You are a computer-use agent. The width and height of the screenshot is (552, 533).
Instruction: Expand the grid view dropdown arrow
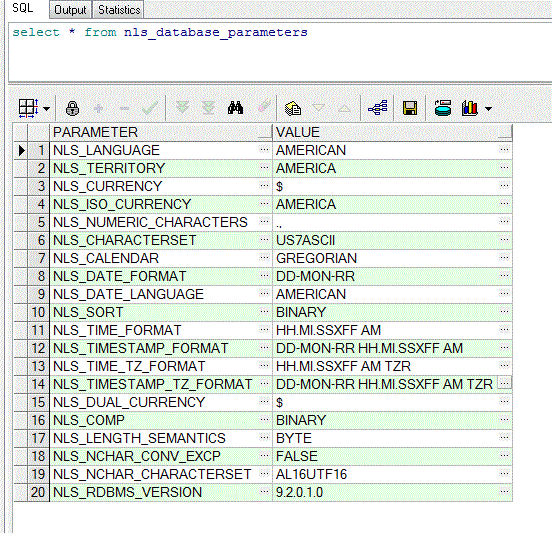click(x=46, y=109)
